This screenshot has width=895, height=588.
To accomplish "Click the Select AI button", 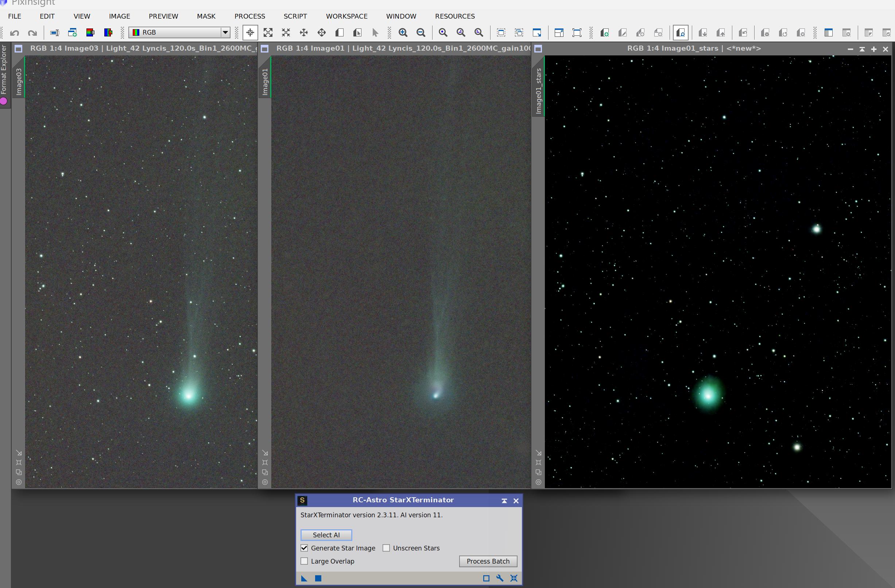I will pos(326,535).
